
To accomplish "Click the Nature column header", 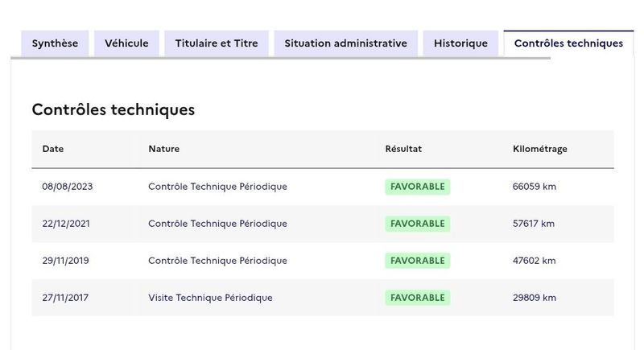I will (x=164, y=149).
